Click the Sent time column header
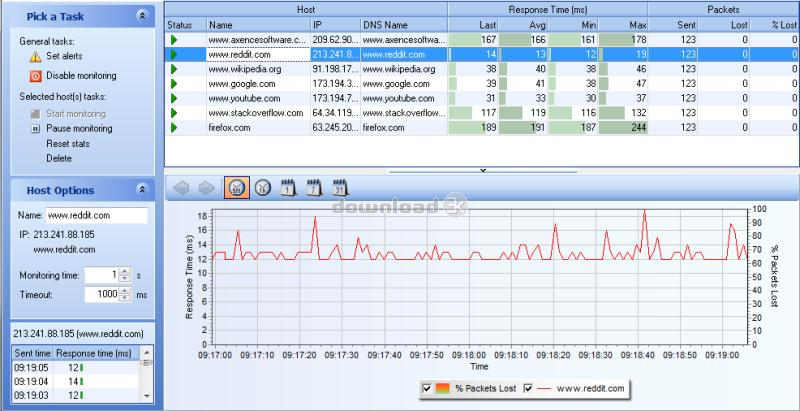Screen dimensions: 800x411 point(33,353)
